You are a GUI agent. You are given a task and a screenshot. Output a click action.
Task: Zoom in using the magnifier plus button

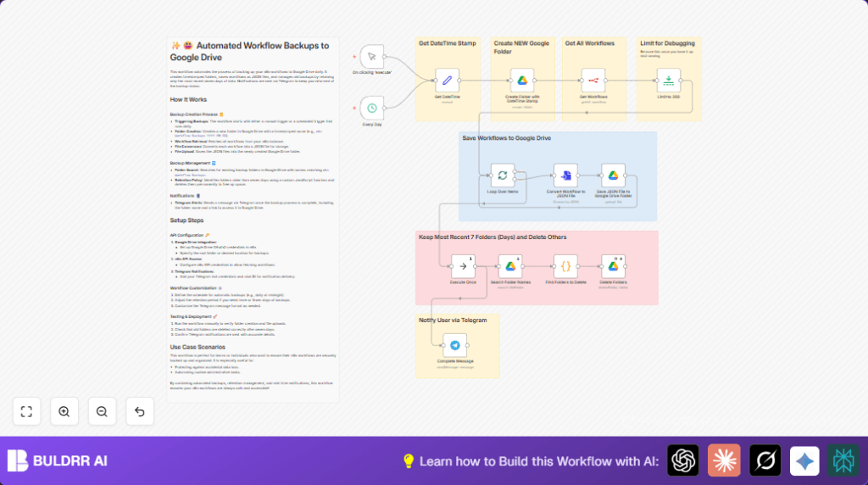[x=64, y=411]
